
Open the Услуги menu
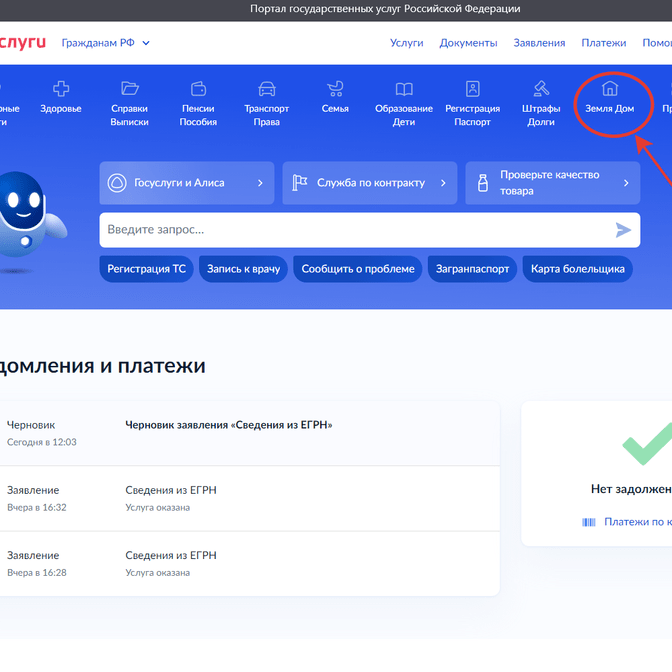tap(406, 43)
